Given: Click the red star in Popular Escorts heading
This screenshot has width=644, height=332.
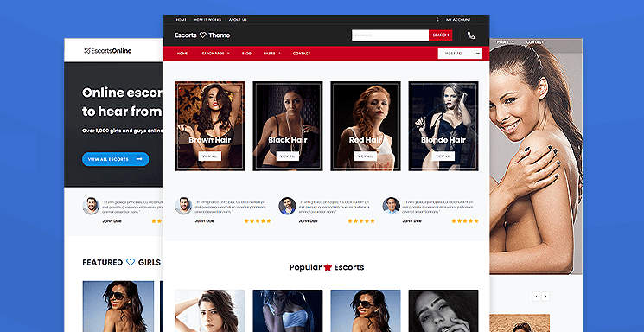Looking at the screenshot, I should point(328,267).
